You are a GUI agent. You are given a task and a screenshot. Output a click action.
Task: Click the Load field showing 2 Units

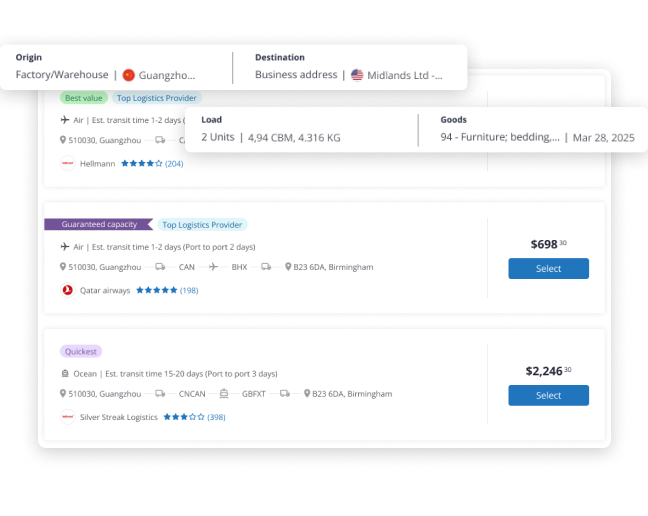point(270,137)
